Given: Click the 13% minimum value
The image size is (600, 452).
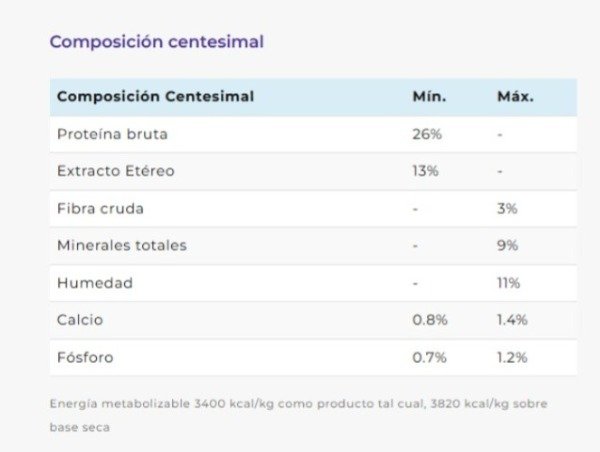Looking at the screenshot, I should click(x=425, y=171).
